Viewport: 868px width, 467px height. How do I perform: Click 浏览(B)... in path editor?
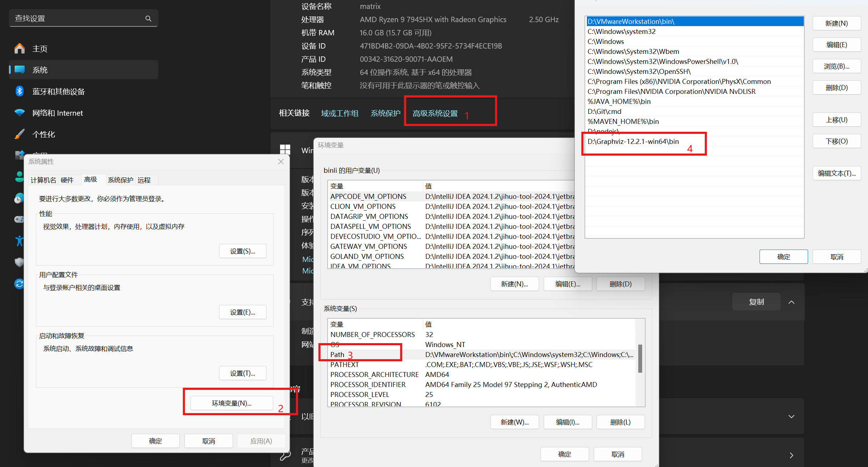837,66
